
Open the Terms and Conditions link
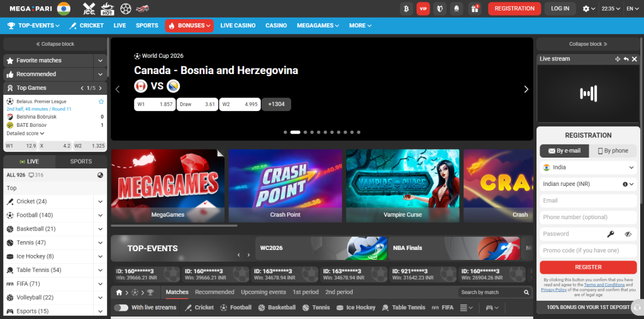[604, 284]
